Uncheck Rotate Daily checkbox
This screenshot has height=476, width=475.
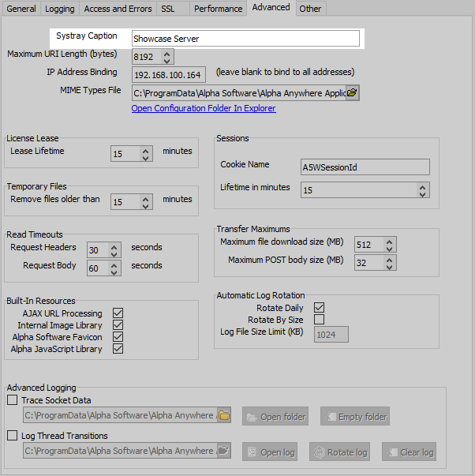(x=319, y=307)
